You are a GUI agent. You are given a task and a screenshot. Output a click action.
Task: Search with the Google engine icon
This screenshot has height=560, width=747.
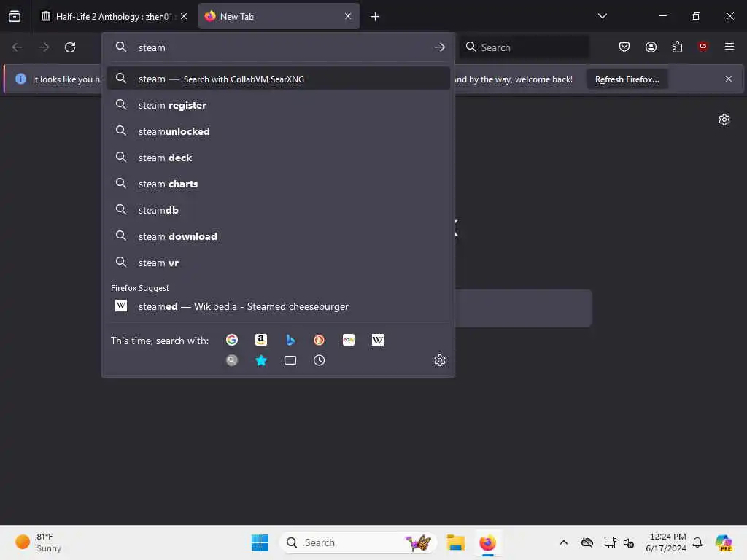(231, 340)
